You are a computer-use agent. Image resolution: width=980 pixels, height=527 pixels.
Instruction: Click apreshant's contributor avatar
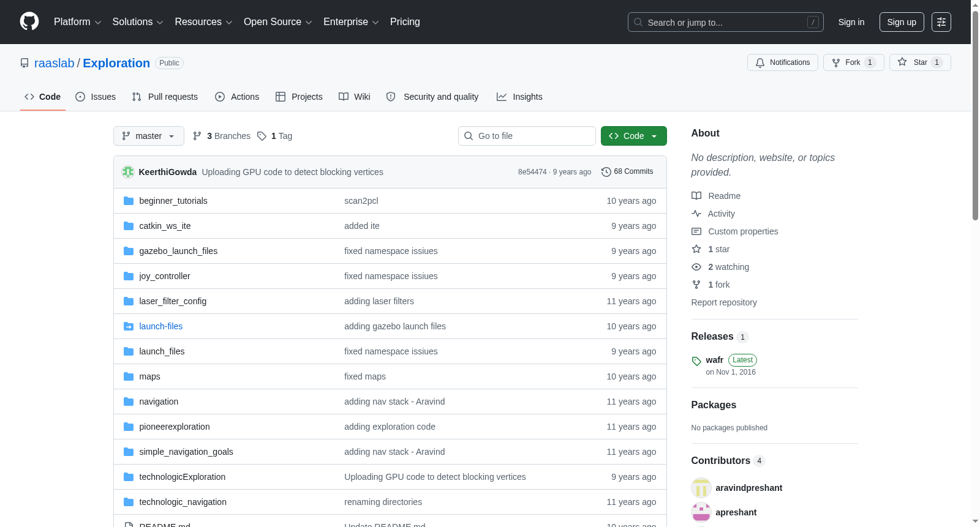pyautogui.click(x=701, y=512)
